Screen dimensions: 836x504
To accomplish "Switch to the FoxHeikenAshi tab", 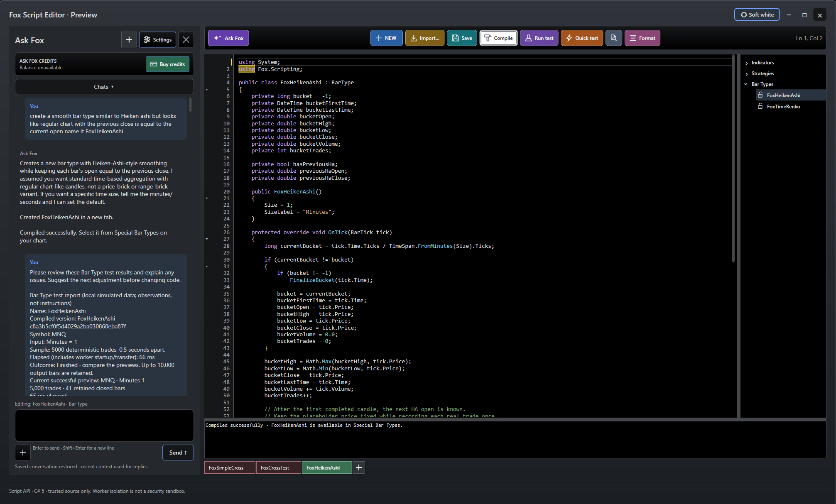I will (x=326, y=467).
